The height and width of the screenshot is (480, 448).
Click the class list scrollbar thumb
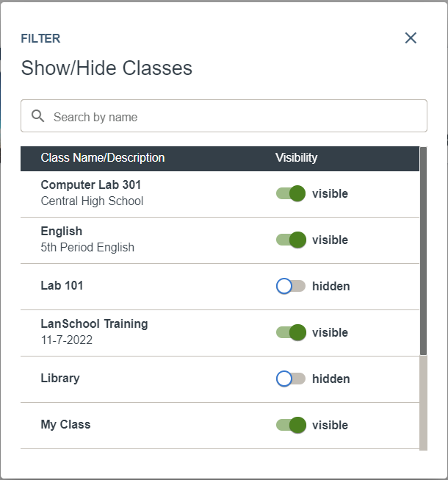(423, 251)
